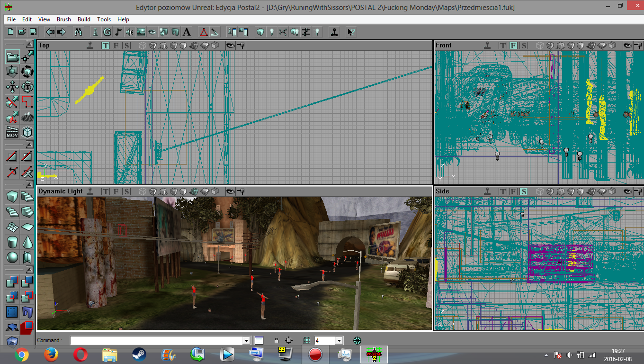Collapse the camera tools group arrow
644x364 pixels.
coord(29,44)
